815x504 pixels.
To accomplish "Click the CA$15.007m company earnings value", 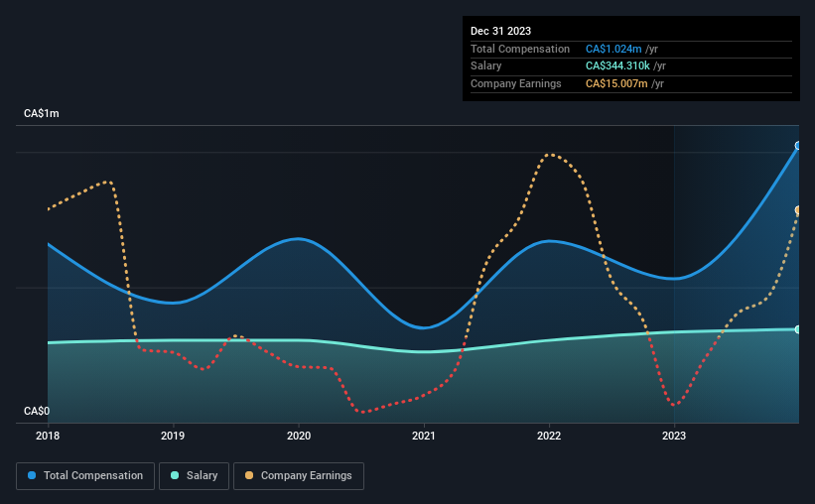I will pos(616,83).
